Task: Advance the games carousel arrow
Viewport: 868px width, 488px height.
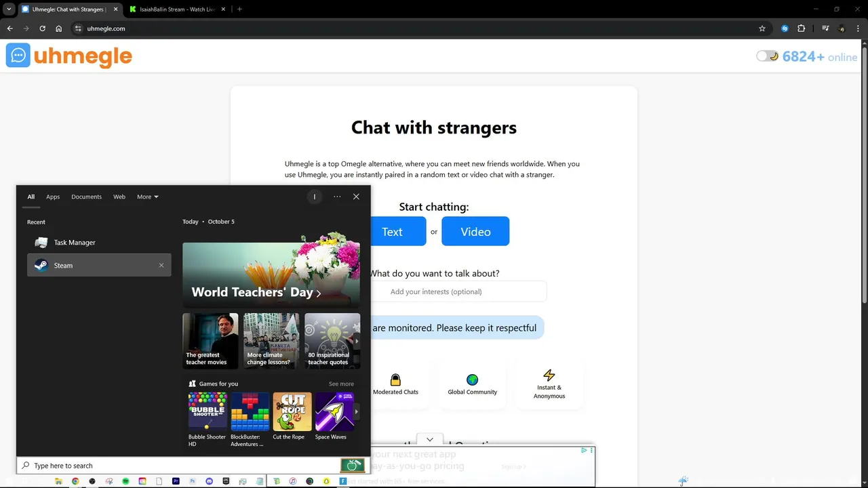Action: 357,411
